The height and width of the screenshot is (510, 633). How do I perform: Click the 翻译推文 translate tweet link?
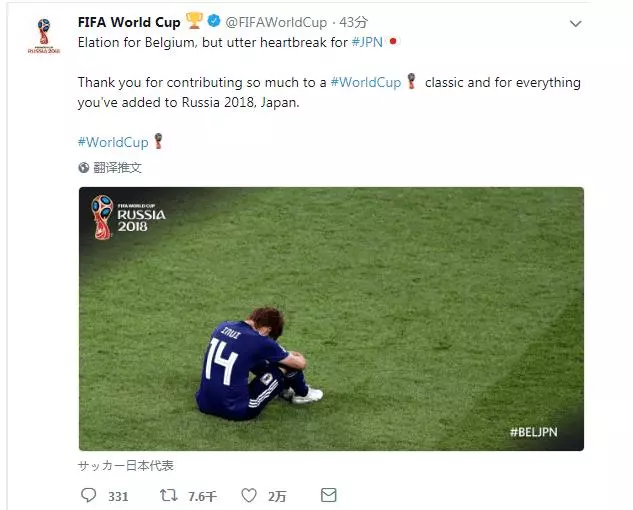point(117,168)
